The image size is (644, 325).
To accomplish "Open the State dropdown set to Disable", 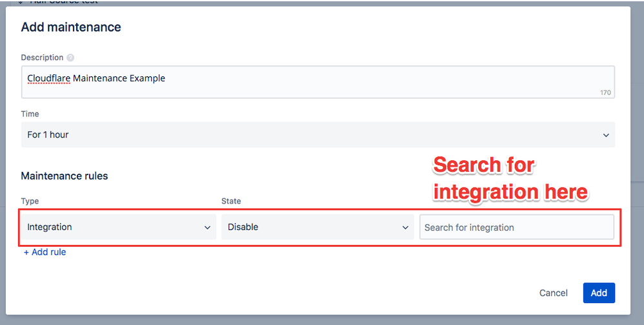I will click(317, 227).
